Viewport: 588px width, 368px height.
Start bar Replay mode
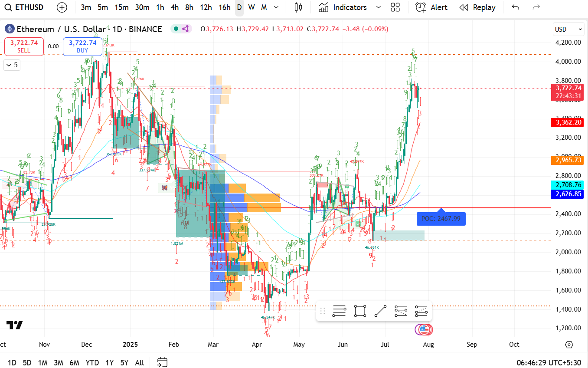coord(477,7)
